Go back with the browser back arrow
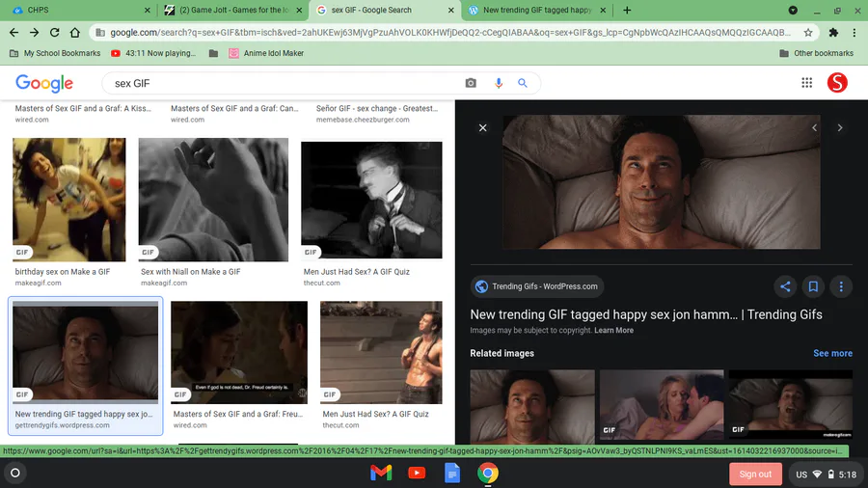 pyautogui.click(x=14, y=33)
